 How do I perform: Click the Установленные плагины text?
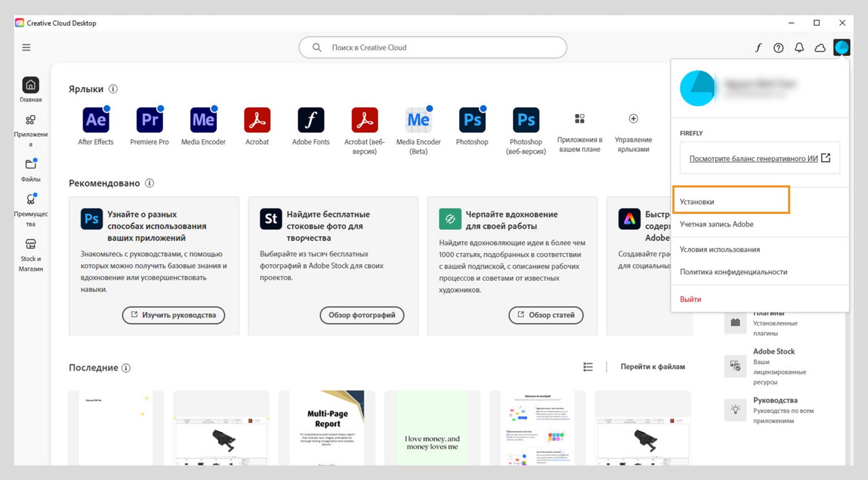point(775,328)
